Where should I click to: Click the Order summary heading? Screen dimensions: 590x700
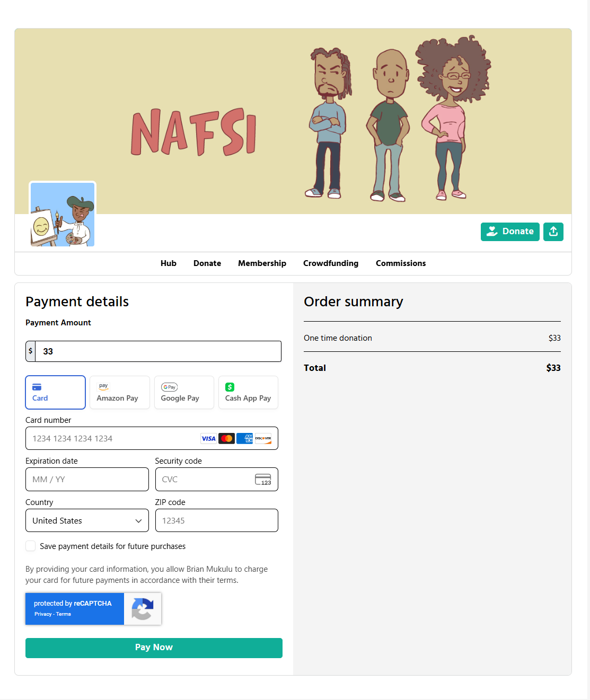tap(354, 302)
